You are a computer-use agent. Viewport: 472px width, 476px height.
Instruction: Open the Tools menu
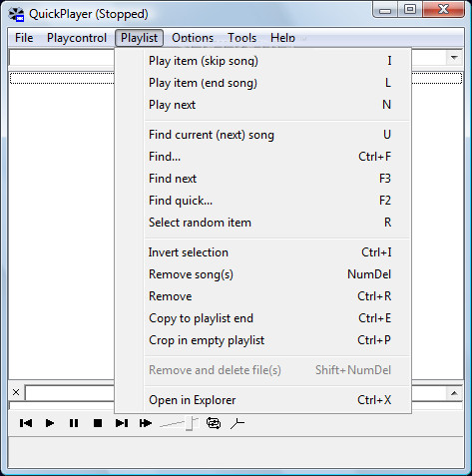[241, 38]
